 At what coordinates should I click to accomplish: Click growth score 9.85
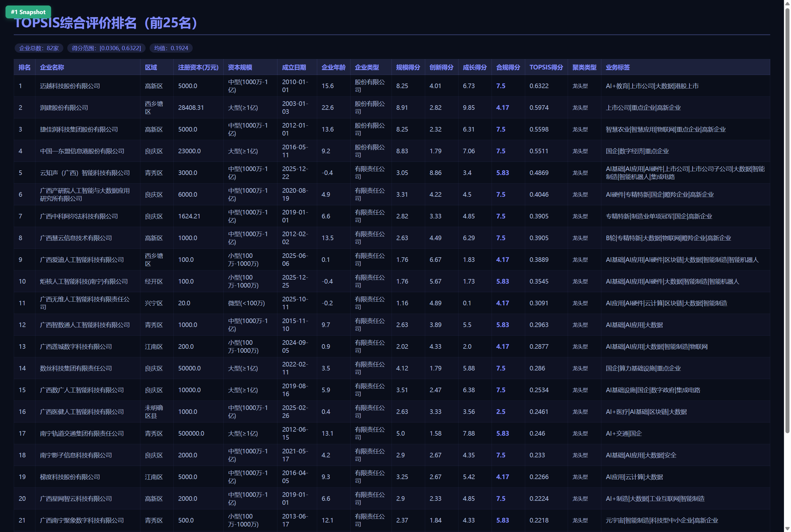[469, 108]
